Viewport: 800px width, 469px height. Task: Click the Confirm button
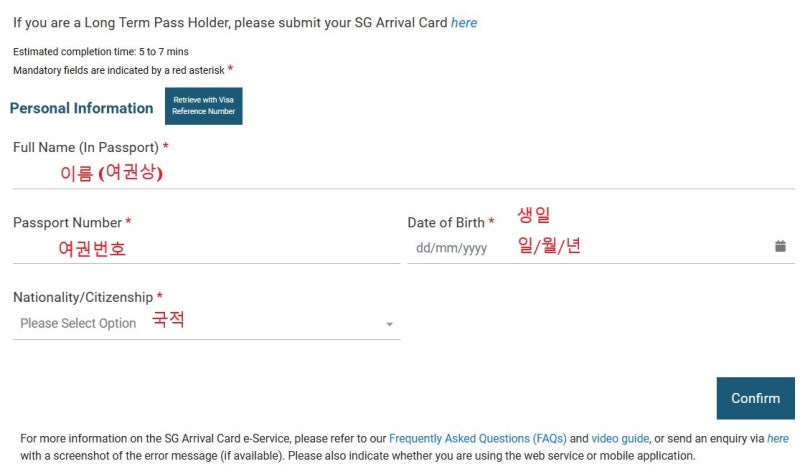coord(756,398)
